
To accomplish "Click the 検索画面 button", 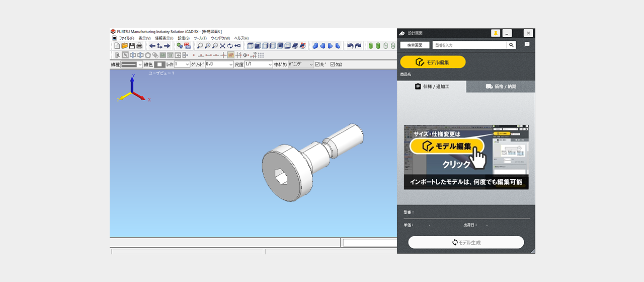I will tap(415, 45).
